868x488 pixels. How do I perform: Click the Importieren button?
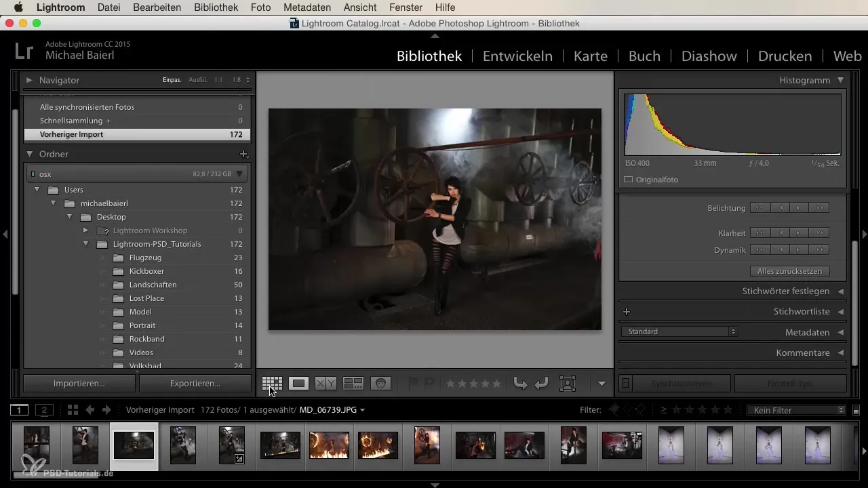[79, 383]
